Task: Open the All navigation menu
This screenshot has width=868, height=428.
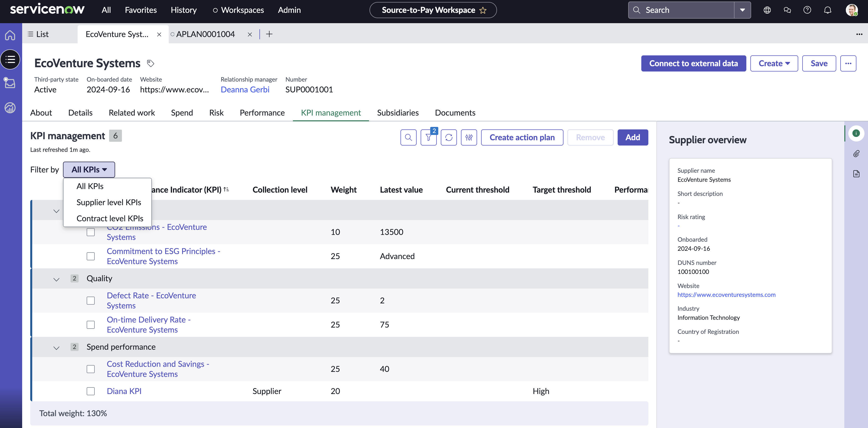Action: [x=106, y=10]
